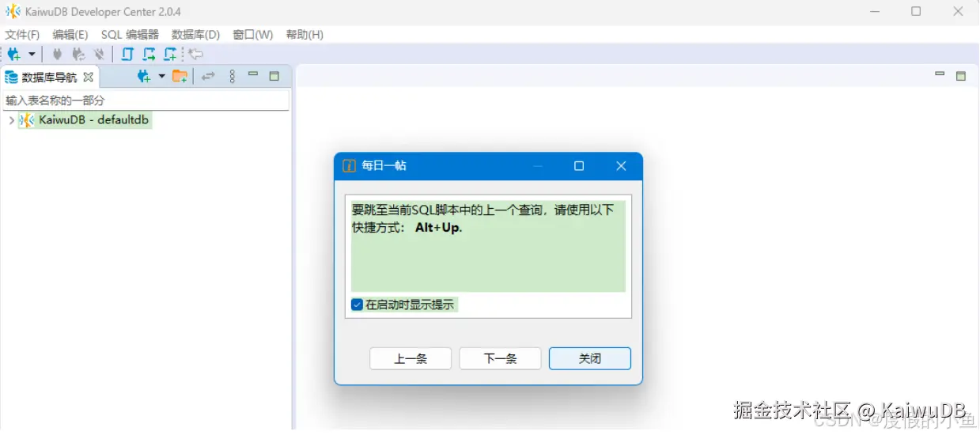Screen dimensions: 980x435
Task: Click new SQL script icon with plus
Action: pos(170,54)
